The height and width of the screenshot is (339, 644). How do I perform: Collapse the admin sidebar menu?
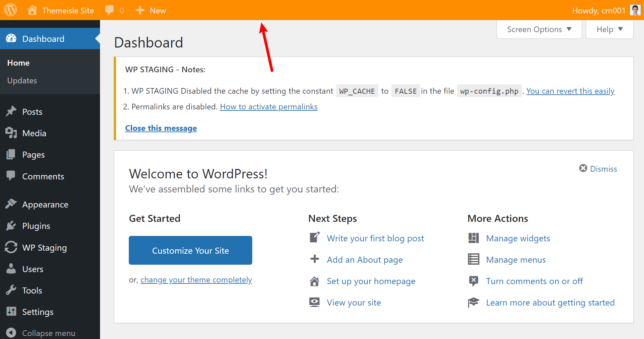(x=40, y=332)
